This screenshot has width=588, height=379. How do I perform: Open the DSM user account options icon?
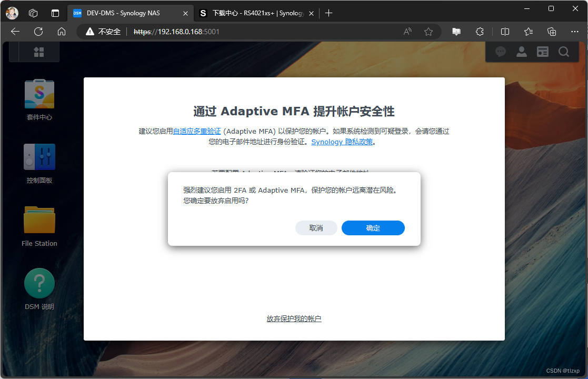pyautogui.click(x=522, y=52)
